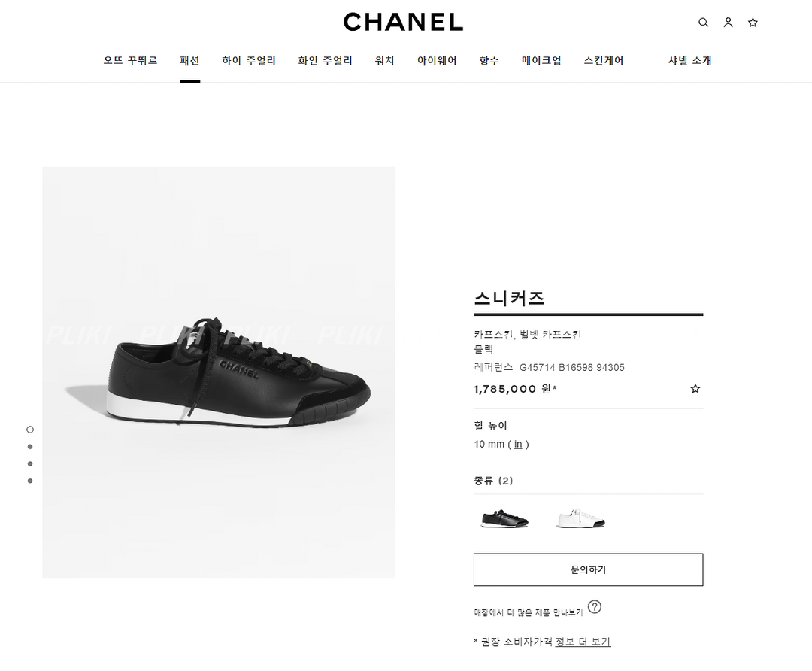Switch heel height unit to in
The image size is (812, 671).
[x=518, y=444]
